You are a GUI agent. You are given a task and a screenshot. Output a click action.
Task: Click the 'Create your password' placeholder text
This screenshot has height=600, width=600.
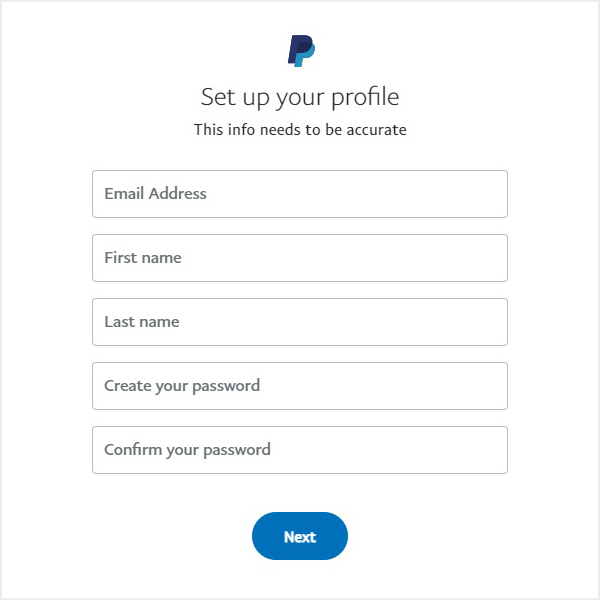tap(182, 386)
